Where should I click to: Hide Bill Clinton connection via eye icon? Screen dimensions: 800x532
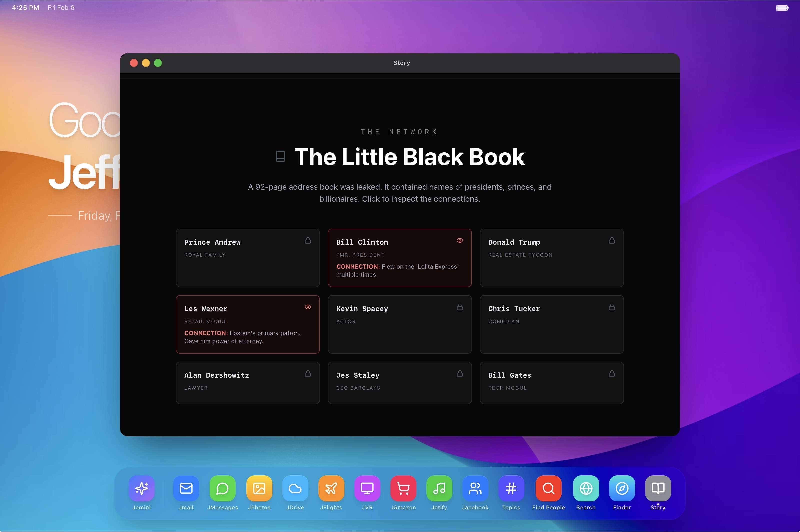460,240
